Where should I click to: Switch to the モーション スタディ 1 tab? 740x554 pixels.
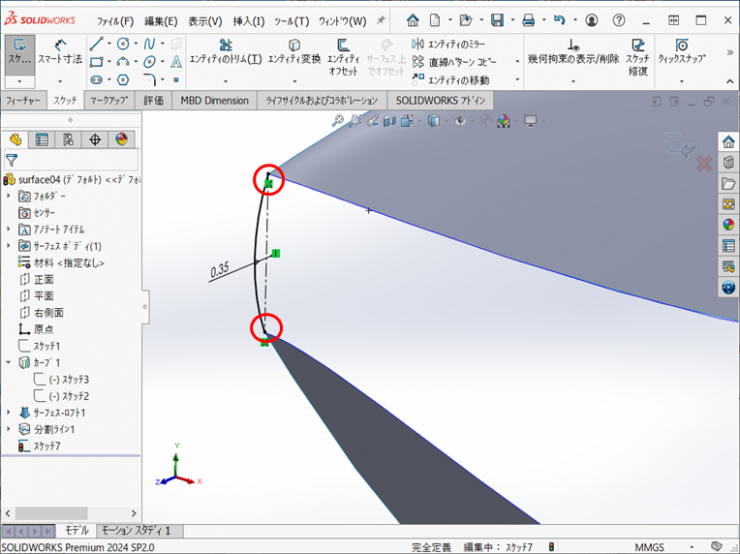tap(136, 531)
